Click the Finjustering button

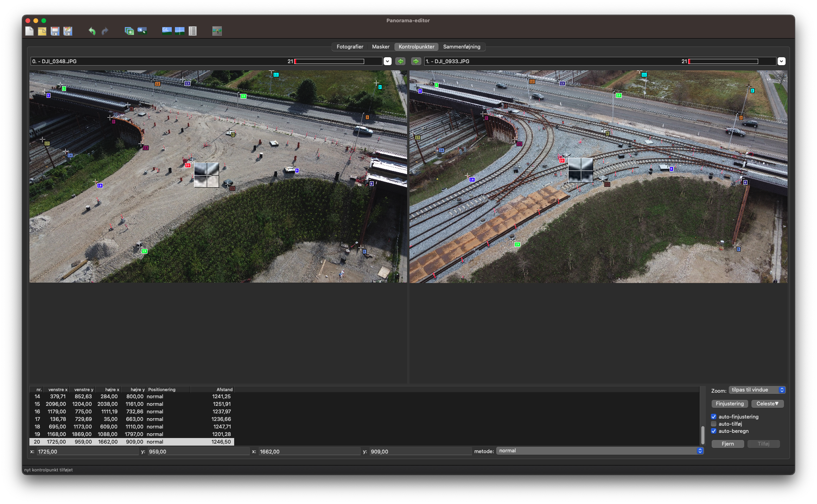730,404
